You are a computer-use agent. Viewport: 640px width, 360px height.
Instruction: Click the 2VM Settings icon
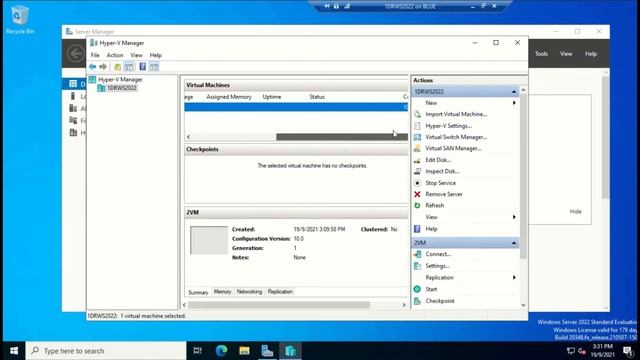417,266
